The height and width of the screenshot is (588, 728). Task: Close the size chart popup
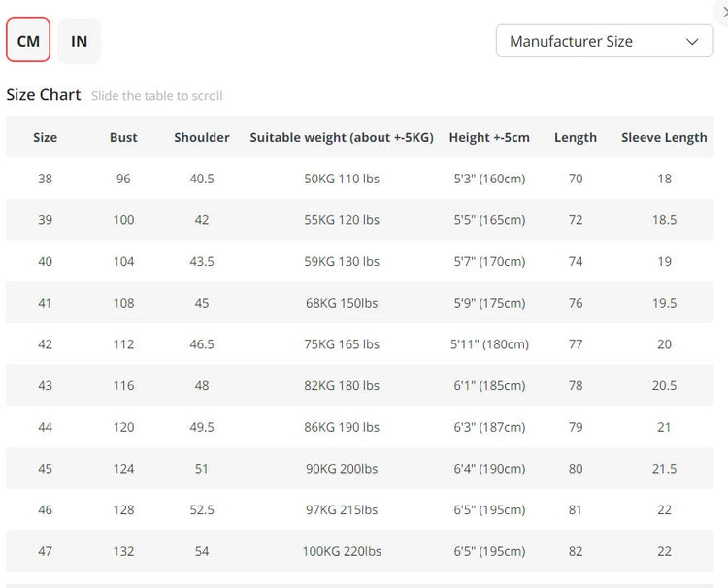click(x=724, y=12)
